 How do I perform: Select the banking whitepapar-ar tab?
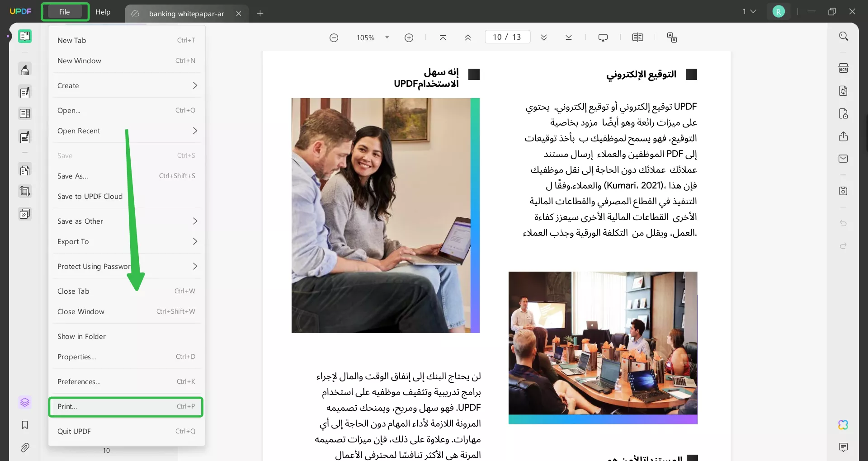186,14
